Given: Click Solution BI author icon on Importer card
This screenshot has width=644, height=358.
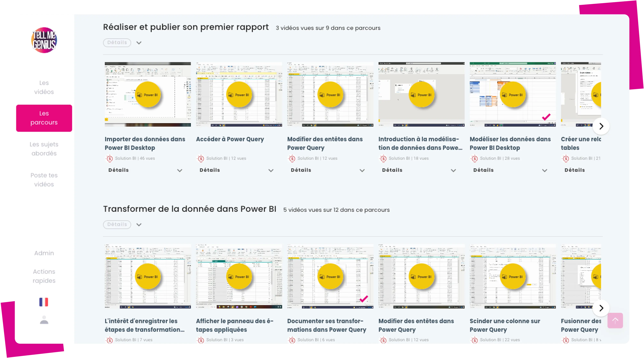Looking at the screenshot, I should [110, 158].
